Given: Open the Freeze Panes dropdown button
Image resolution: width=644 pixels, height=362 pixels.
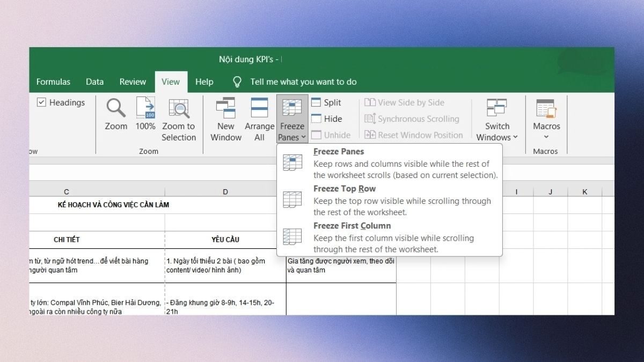Looking at the screenshot, I should click(292, 120).
